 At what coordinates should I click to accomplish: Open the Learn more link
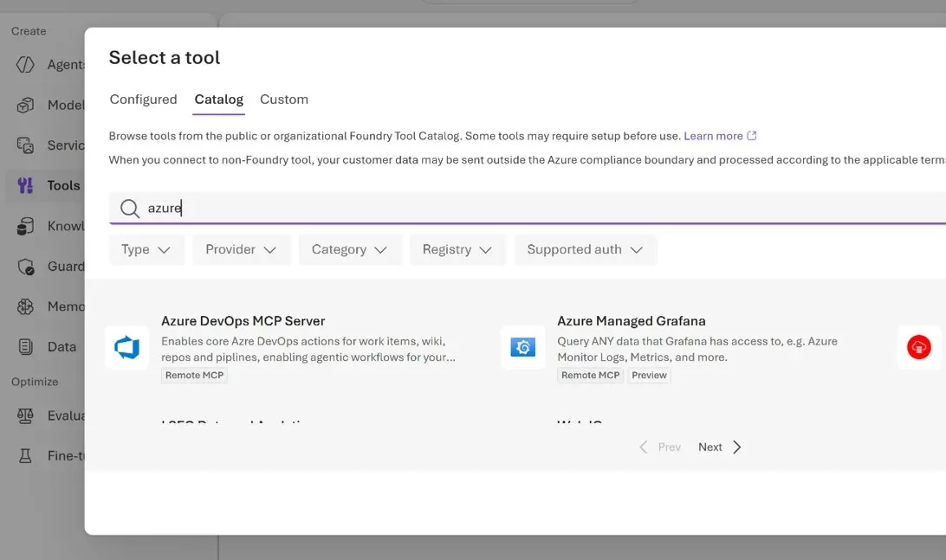(713, 136)
